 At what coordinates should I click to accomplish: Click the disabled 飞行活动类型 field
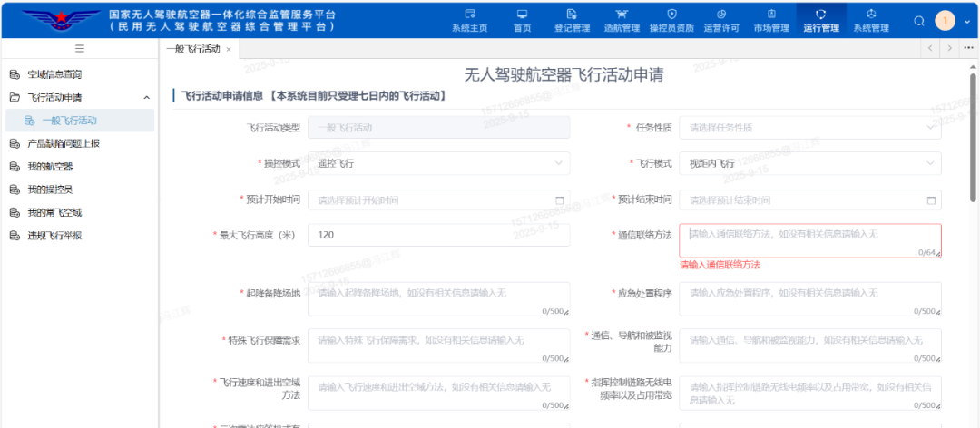click(439, 128)
